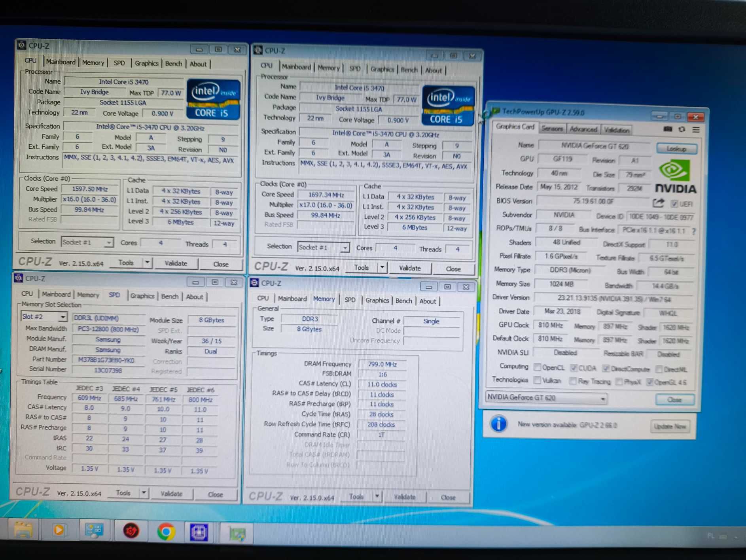Click the GPU-Z screenshot camera icon
746x560 pixels.
click(668, 129)
